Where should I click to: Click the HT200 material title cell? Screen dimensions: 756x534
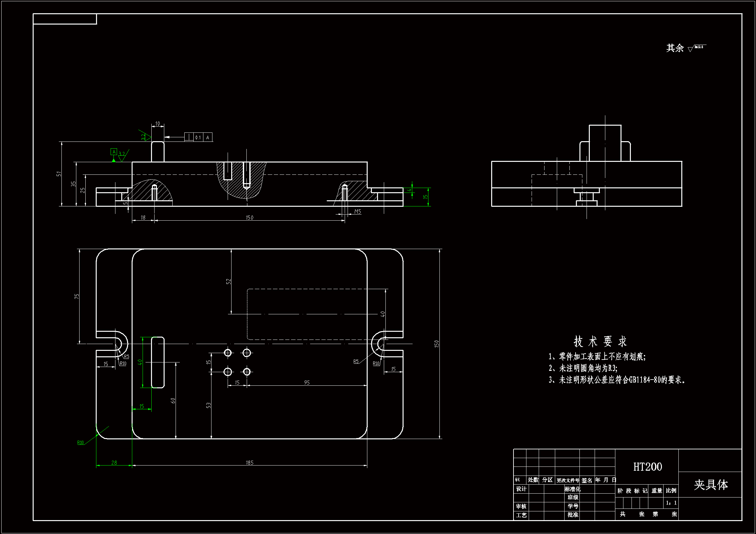[x=647, y=467]
